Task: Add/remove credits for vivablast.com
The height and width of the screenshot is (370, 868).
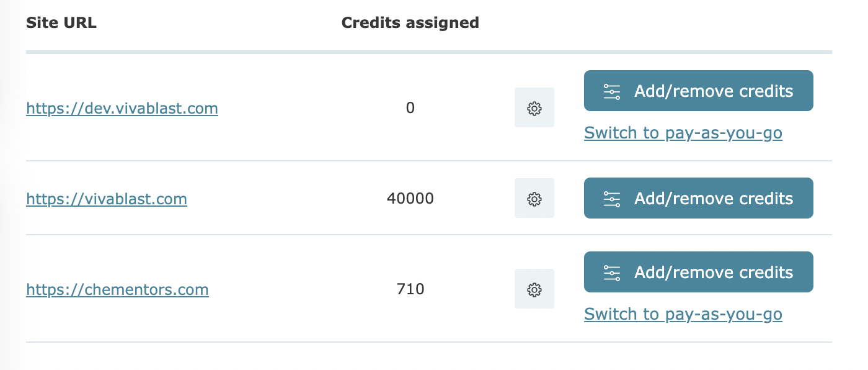Action: pos(699,198)
